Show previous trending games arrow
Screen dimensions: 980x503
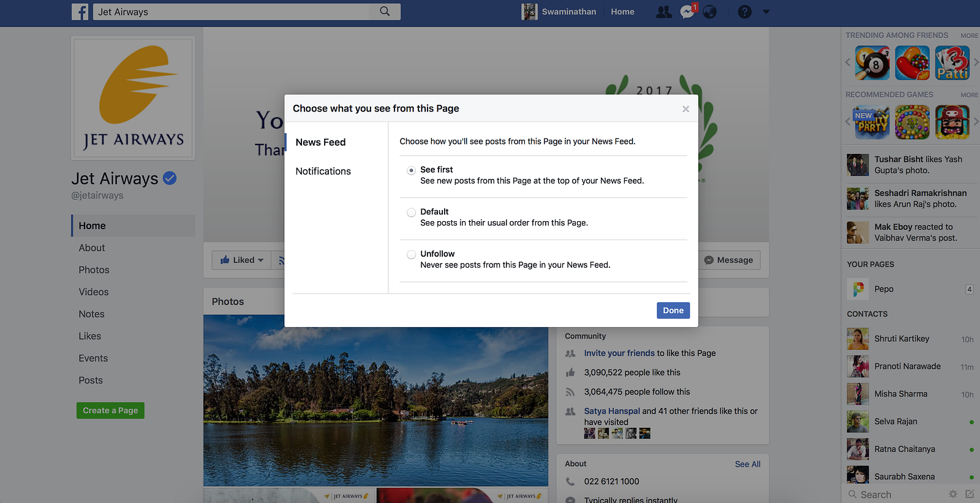click(848, 62)
